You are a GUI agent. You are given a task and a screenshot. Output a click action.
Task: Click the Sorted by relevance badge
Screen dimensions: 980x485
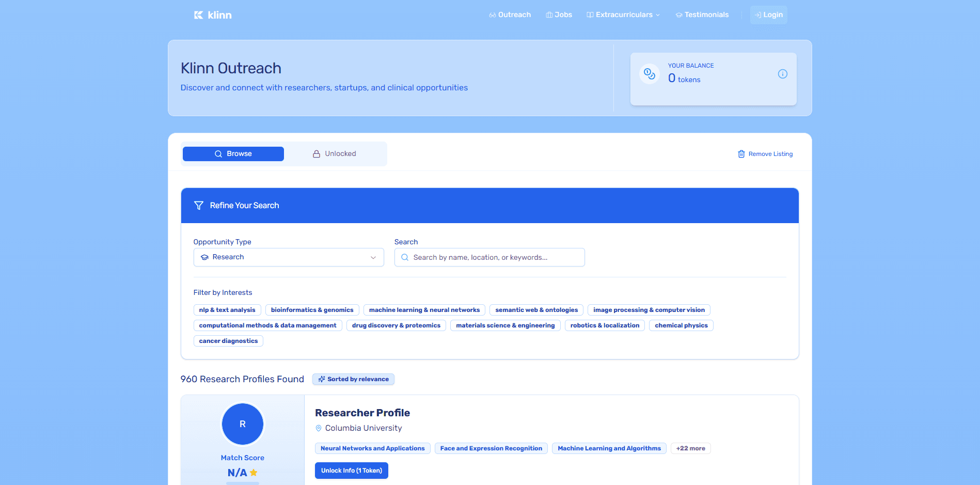(x=353, y=379)
